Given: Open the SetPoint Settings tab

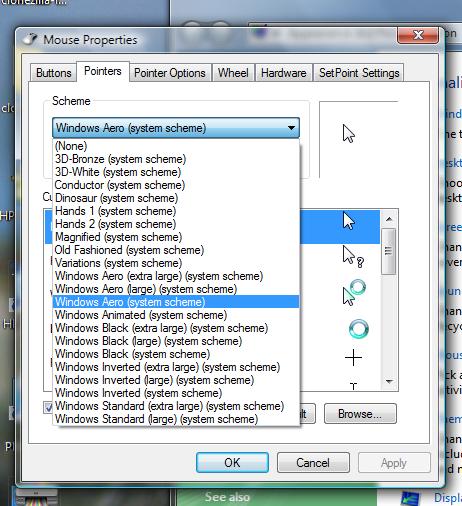Looking at the screenshot, I should coord(359,73).
